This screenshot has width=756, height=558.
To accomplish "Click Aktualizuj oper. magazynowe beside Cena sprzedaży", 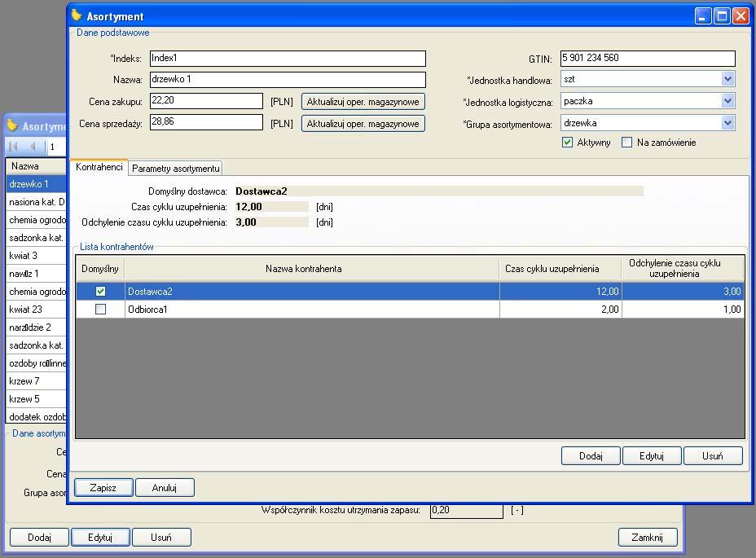I will 363,124.
